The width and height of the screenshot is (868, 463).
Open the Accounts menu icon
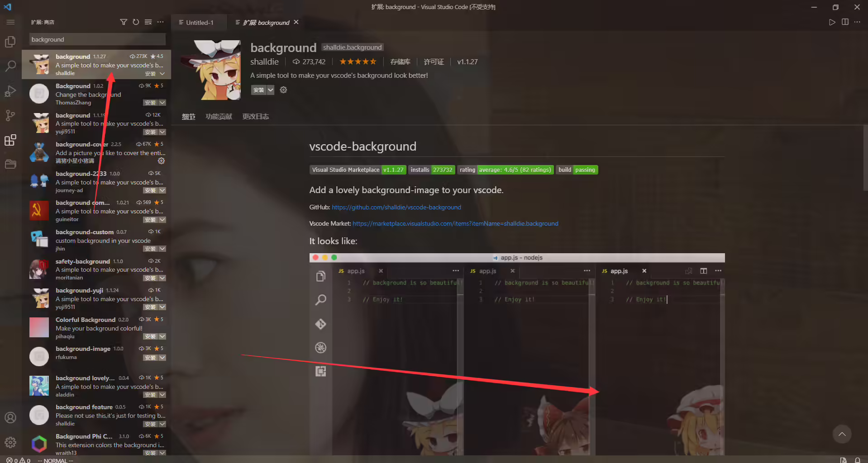10,417
